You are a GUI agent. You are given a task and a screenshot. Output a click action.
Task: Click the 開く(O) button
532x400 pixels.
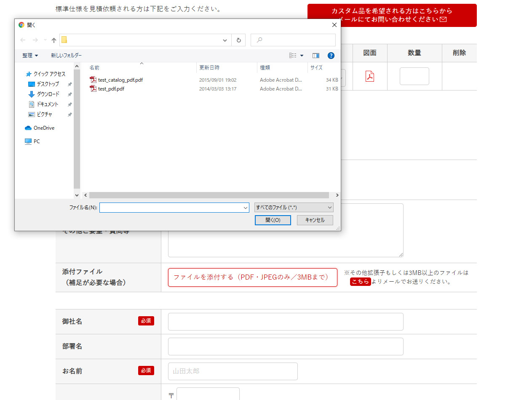[273, 220]
